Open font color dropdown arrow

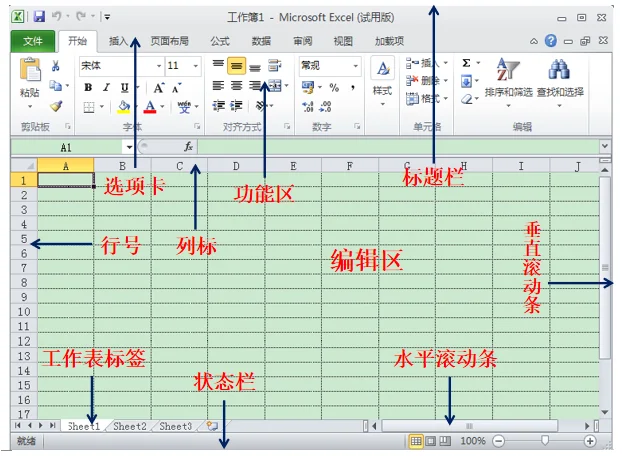[x=162, y=106]
